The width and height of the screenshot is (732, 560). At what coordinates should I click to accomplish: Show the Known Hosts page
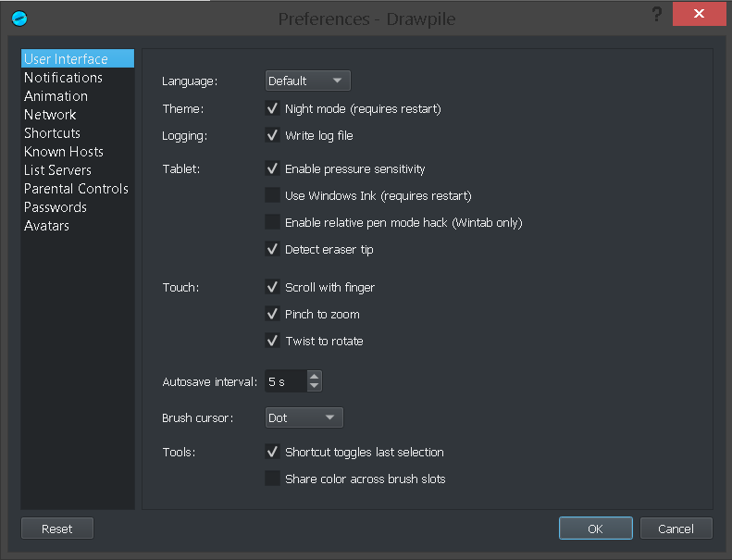pyautogui.click(x=78, y=152)
